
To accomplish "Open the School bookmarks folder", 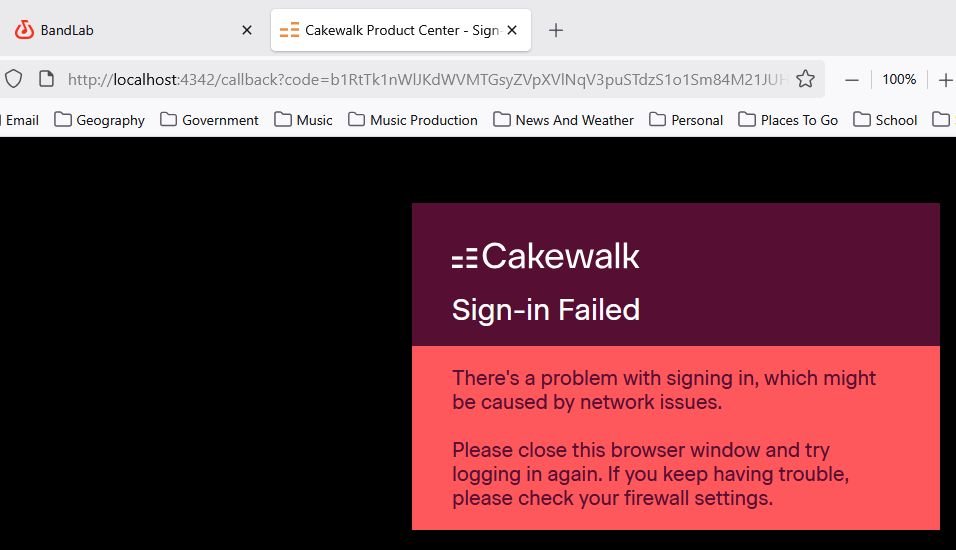I will tap(885, 120).
